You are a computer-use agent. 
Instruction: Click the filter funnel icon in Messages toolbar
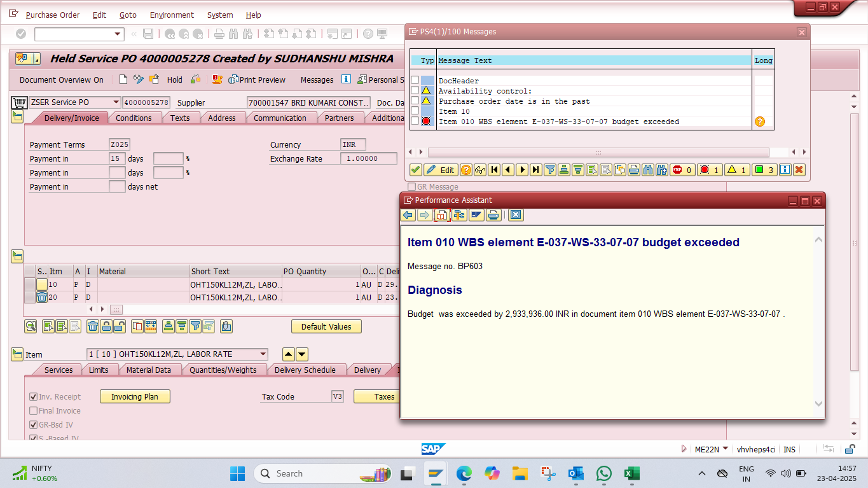[549, 170]
